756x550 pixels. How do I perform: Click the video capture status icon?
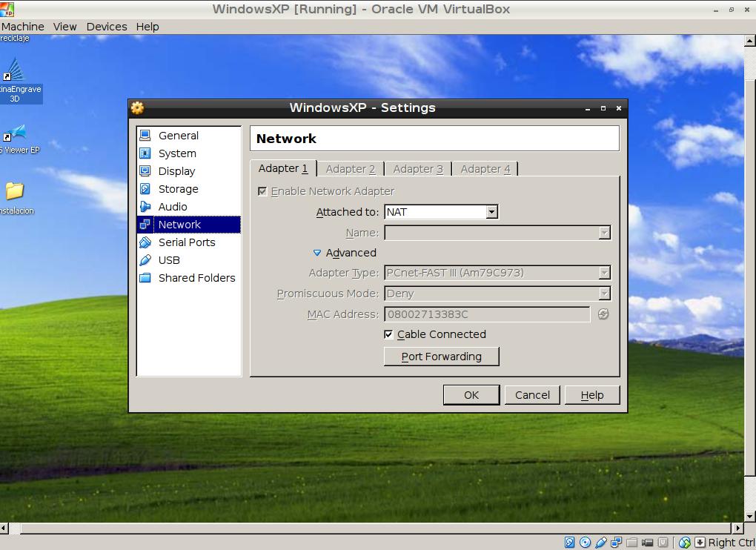click(x=648, y=543)
